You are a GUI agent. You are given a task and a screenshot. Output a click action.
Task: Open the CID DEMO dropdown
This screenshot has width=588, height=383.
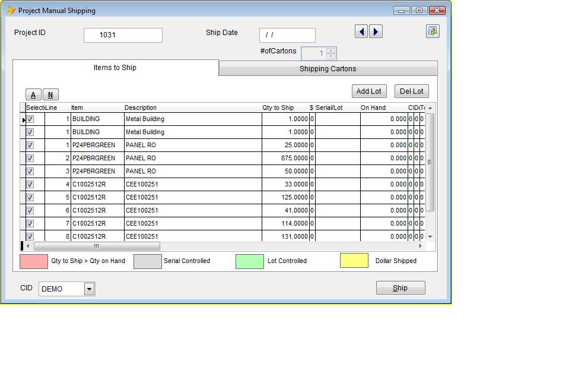click(89, 289)
